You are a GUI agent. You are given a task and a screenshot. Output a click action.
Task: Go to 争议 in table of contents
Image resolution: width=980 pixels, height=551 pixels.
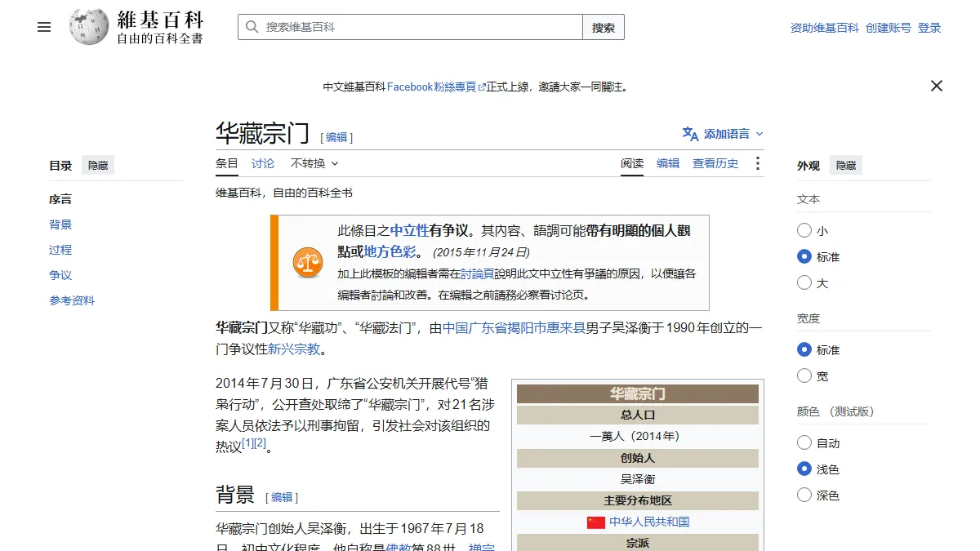click(60, 275)
